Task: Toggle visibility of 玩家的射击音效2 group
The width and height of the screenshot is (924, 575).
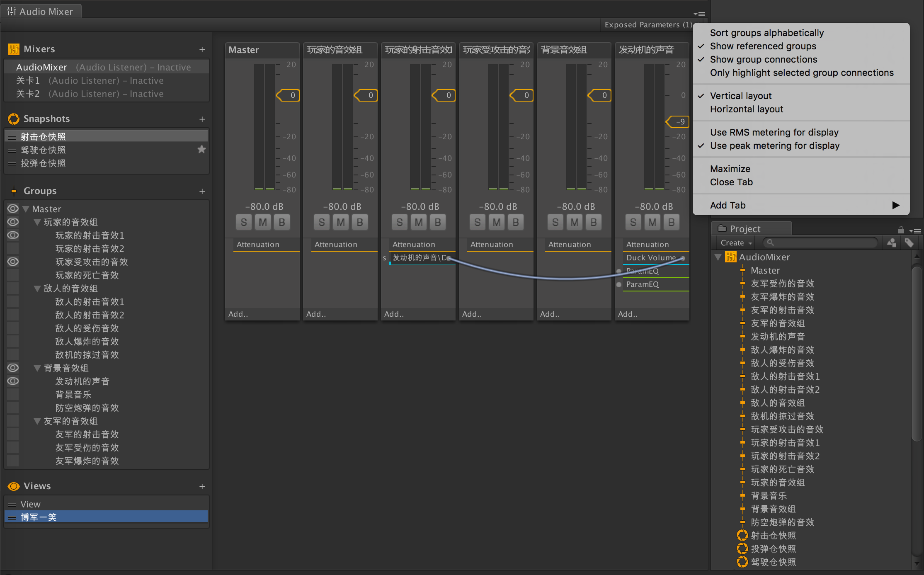Action: coord(13,248)
